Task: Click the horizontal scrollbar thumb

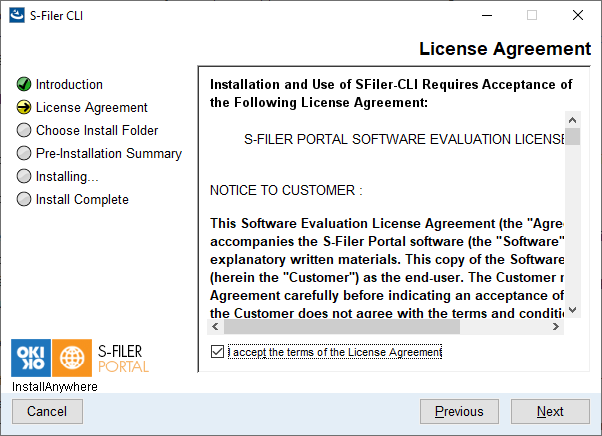Action: click(x=342, y=327)
